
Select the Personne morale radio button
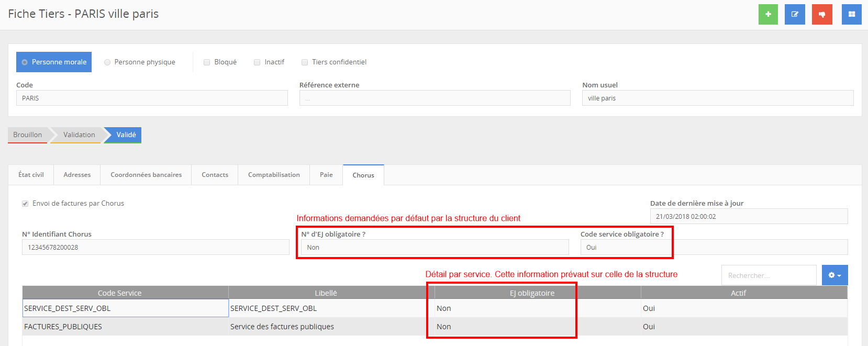[25, 62]
